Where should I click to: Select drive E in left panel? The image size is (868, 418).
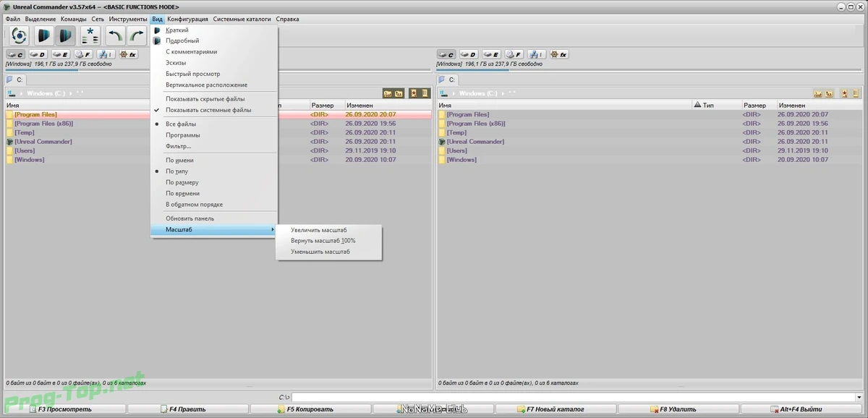pos(61,54)
